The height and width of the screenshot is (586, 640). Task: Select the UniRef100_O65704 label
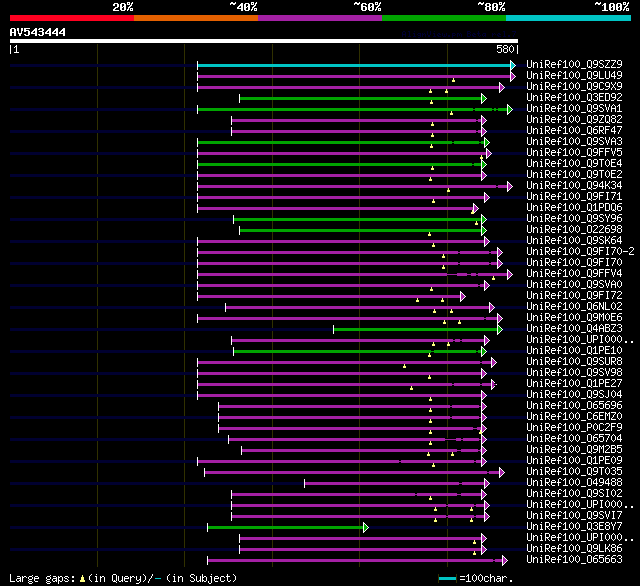tap(574, 439)
